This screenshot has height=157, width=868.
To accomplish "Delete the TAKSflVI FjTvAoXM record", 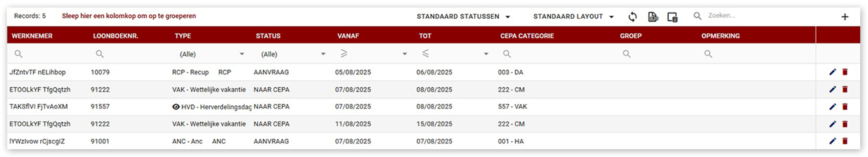I will tap(845, 107).
